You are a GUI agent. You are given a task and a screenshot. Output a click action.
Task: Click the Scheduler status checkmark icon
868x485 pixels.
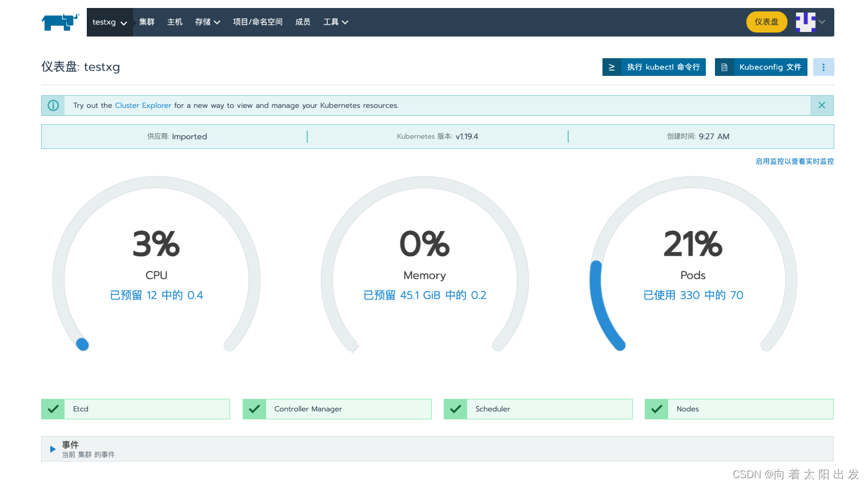tap(456, 409)
